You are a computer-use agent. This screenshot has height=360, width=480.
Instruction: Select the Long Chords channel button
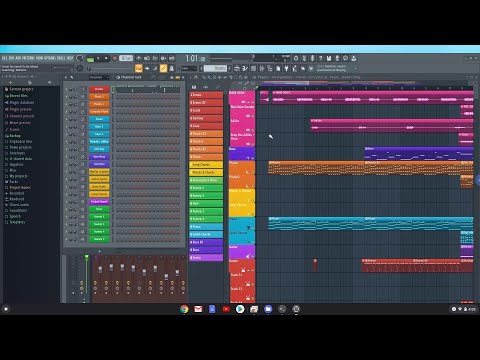99,194
